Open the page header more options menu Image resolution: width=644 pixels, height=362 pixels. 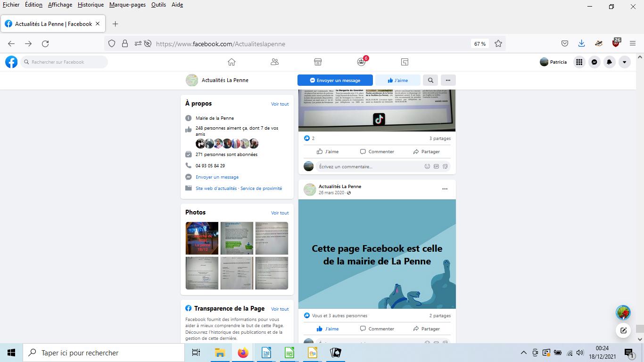pos(448,80)
